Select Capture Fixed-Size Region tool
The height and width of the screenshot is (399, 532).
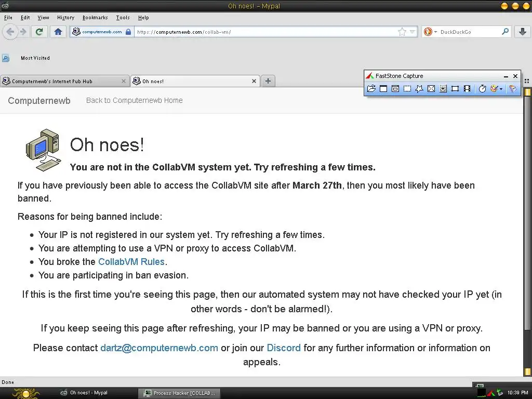click(455, 88)
